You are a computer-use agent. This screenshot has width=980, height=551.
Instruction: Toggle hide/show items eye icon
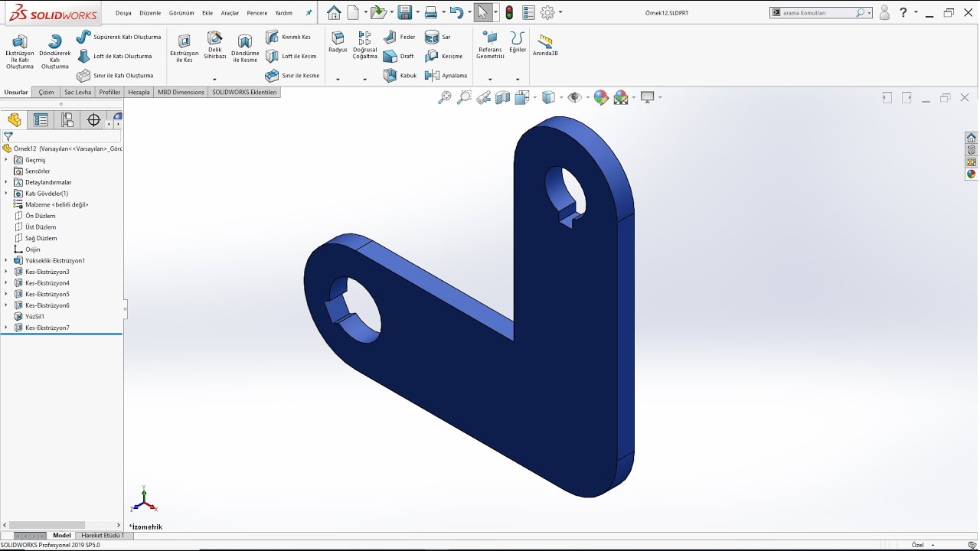tap(574, 97)
